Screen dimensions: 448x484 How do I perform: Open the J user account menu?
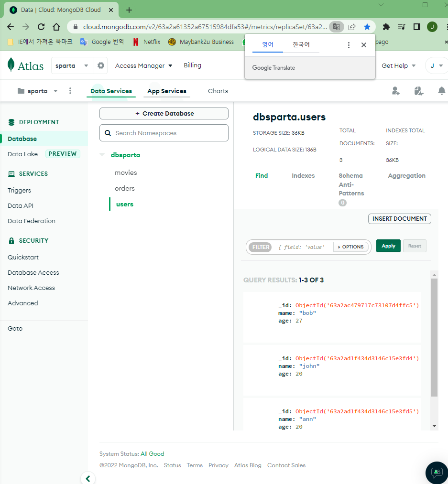[x=437, y=65]
